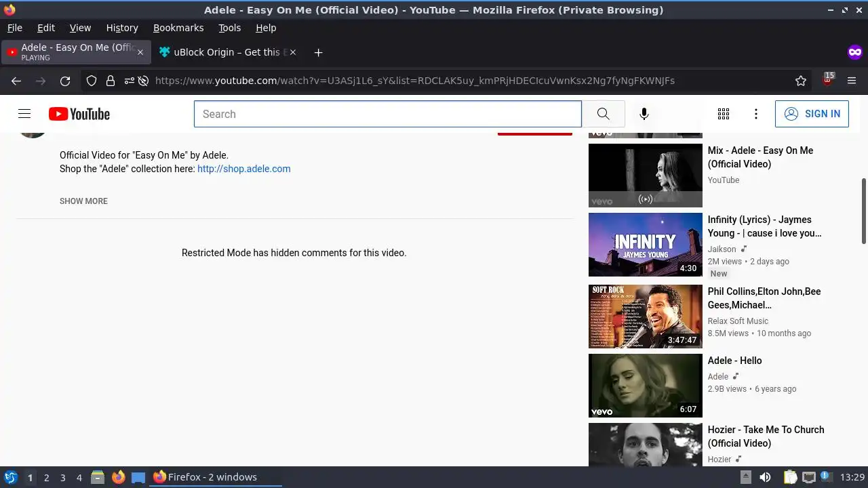Click the private browsing mask icon
This screenshot has width=868, height=488.
click(855, 52)
